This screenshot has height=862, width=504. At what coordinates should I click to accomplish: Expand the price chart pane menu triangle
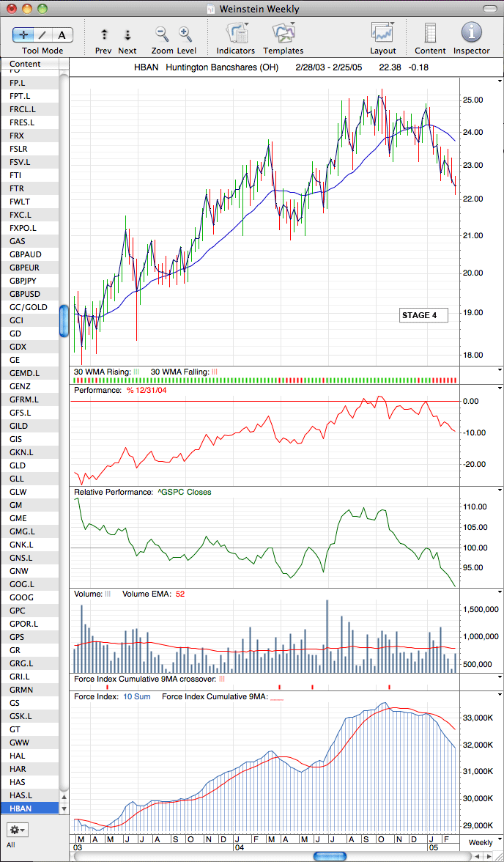pos(498,81)
